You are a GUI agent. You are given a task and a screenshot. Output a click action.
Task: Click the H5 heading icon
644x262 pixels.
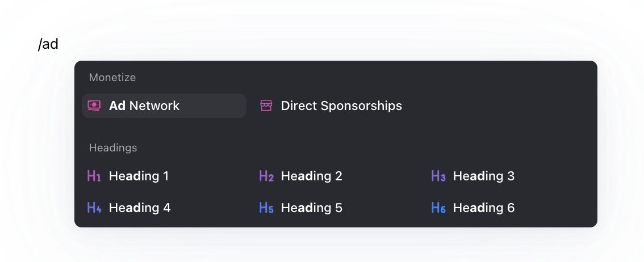[x=266, y=208]
